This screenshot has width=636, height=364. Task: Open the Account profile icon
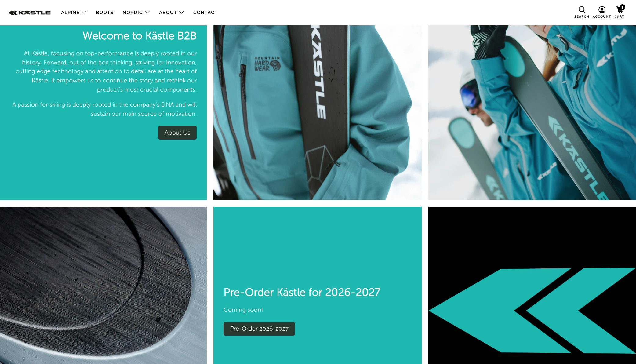point(602,10)
